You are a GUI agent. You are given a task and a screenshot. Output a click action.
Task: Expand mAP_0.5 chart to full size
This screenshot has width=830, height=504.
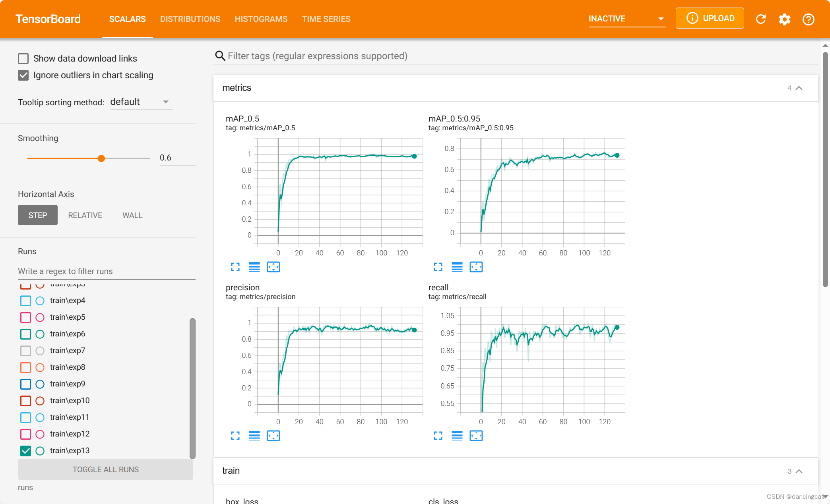[x=235, y=267]
